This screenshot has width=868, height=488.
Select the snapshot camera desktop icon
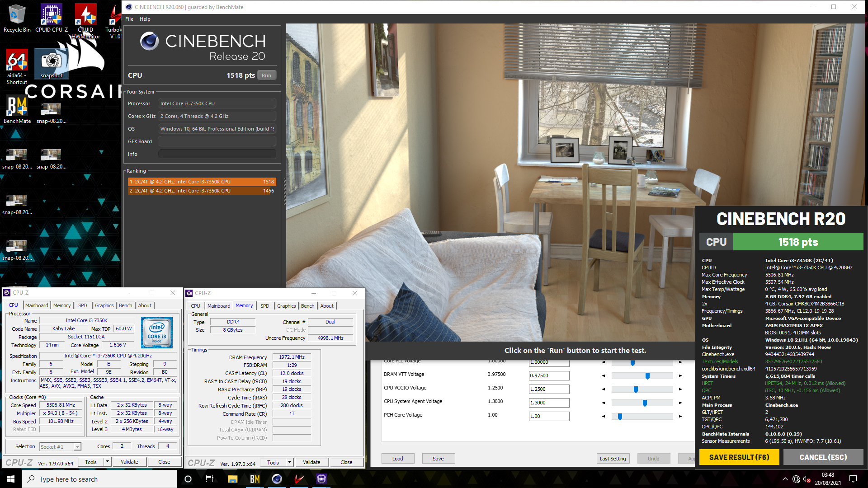(52, 64)
